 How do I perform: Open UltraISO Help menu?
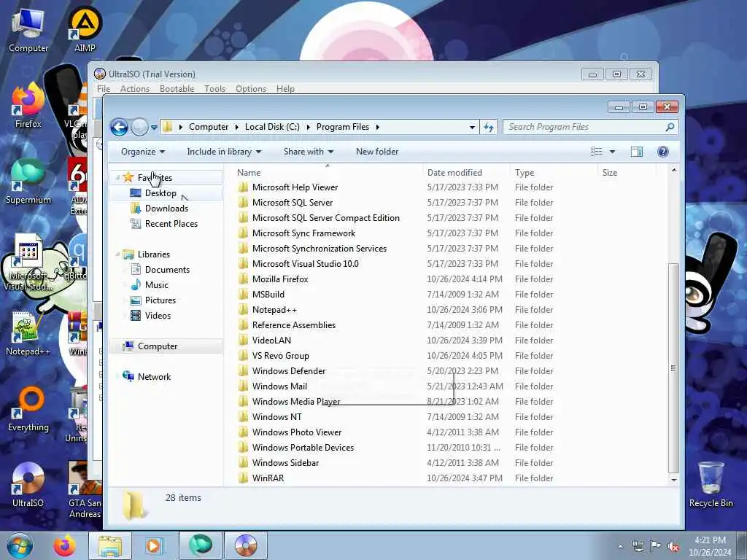[x=285, y=89]
